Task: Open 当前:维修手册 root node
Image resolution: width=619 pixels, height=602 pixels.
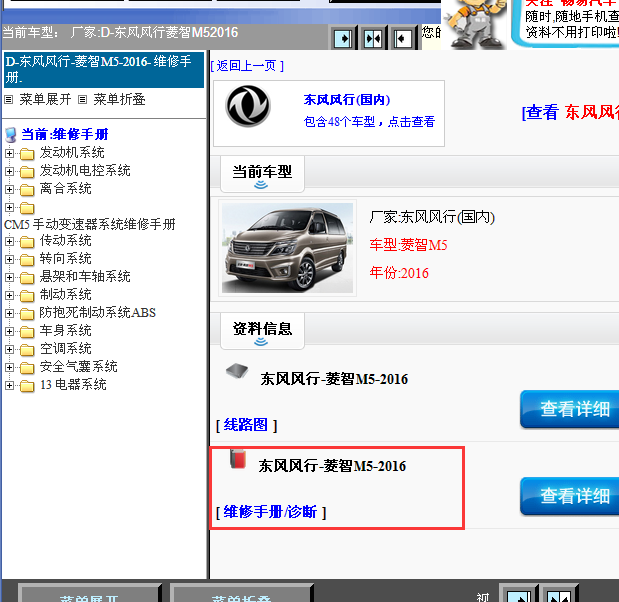Action: [65, 135]
